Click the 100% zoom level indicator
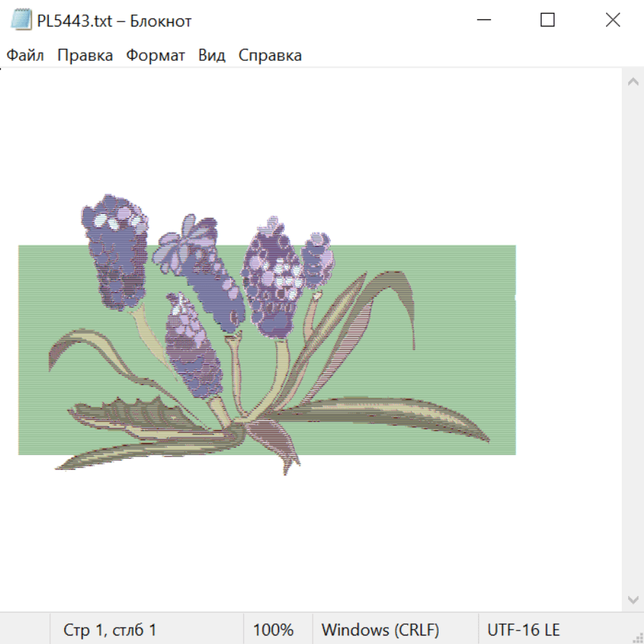 coord(273,630)
